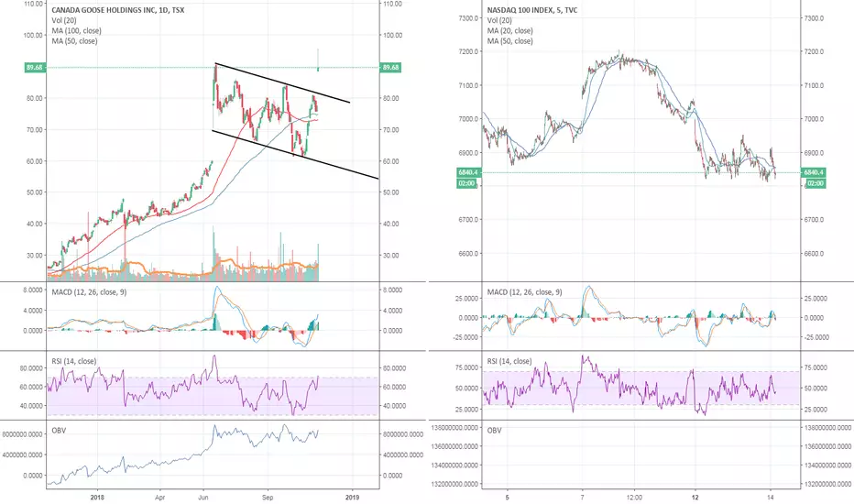Click the Apr label on the time axis
854x504 pixels.
click(x=159, y=497)
